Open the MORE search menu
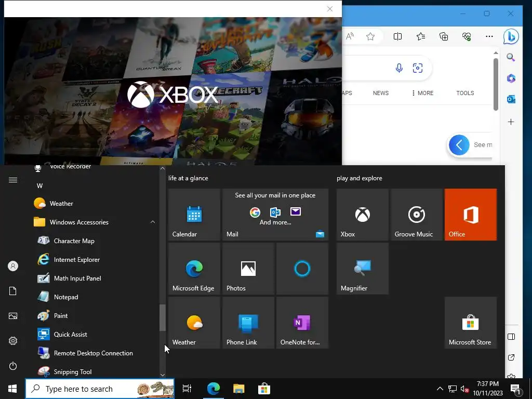The height and width of the screenshot is (399, 532). [422, 93]
